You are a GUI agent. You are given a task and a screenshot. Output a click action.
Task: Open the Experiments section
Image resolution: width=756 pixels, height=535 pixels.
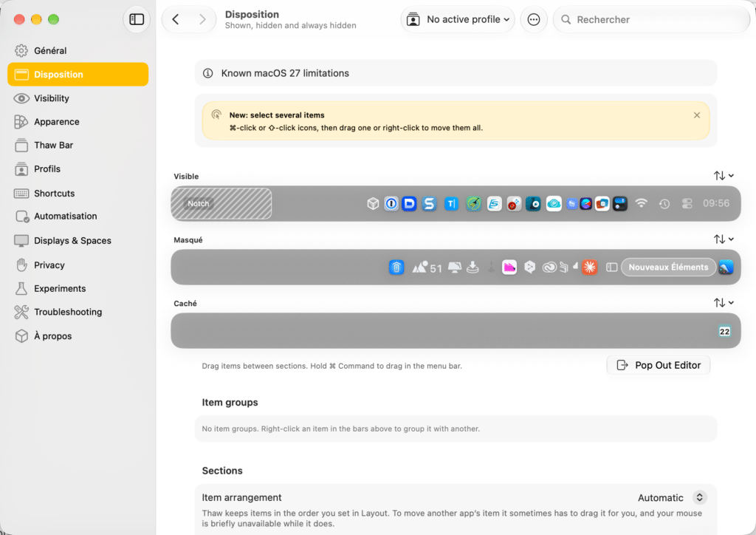[78, 288]
